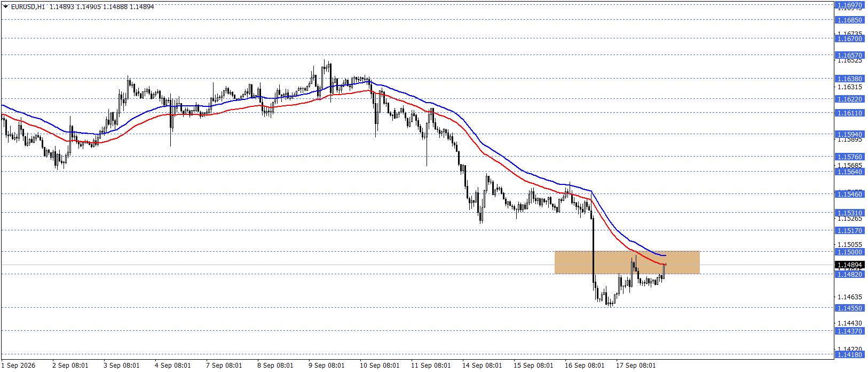This screenshot has height=372, width=868.
Task: Click the 1.14430 price scale value
Action: pyautogui.click(x=849, y=323)
